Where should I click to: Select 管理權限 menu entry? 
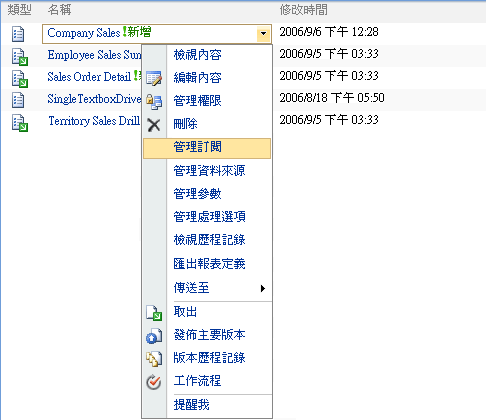pos(207,101)
